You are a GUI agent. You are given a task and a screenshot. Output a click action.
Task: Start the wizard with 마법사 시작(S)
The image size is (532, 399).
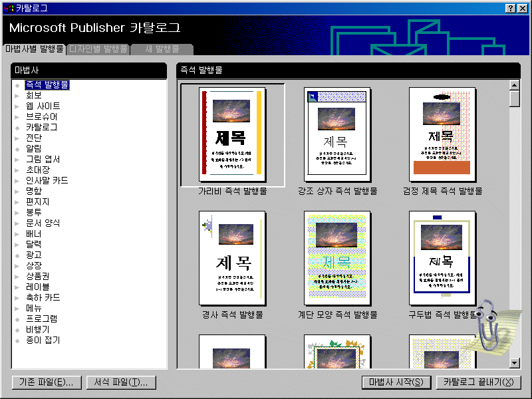396,382
